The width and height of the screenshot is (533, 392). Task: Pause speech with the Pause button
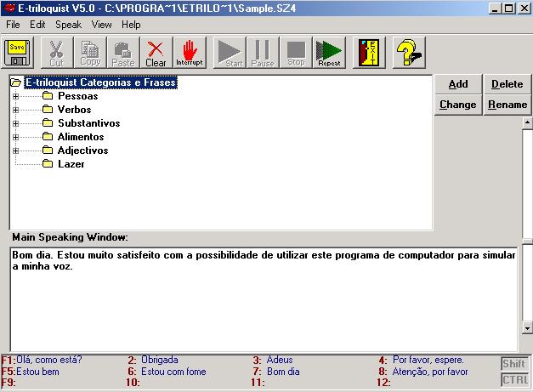pyautogui.click(x=263, y=53)
